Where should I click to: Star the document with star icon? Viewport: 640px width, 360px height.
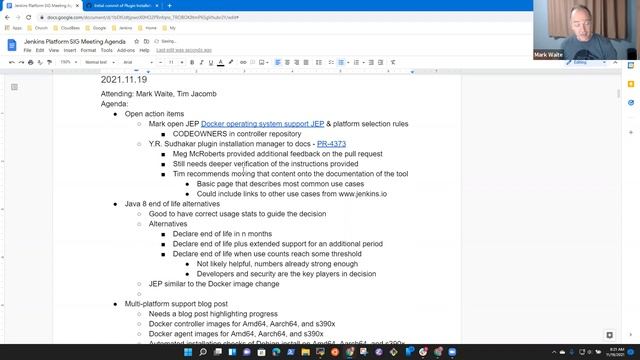[x=136, y=41]
